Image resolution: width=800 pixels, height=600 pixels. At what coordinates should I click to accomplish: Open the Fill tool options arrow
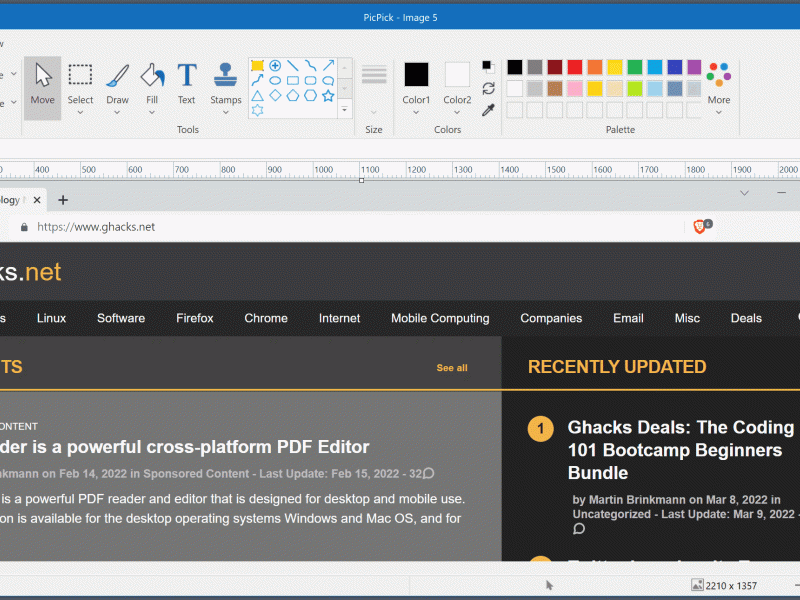[x=152, y=112]
